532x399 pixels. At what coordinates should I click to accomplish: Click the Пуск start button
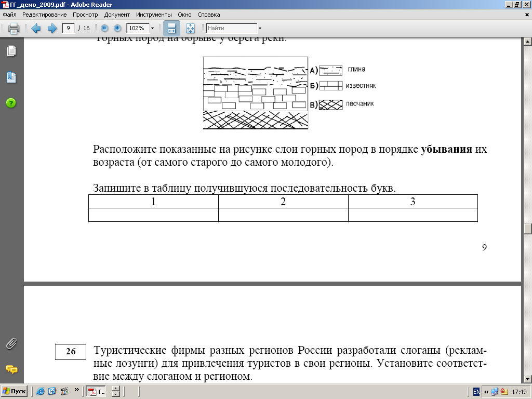pos(14,391)
